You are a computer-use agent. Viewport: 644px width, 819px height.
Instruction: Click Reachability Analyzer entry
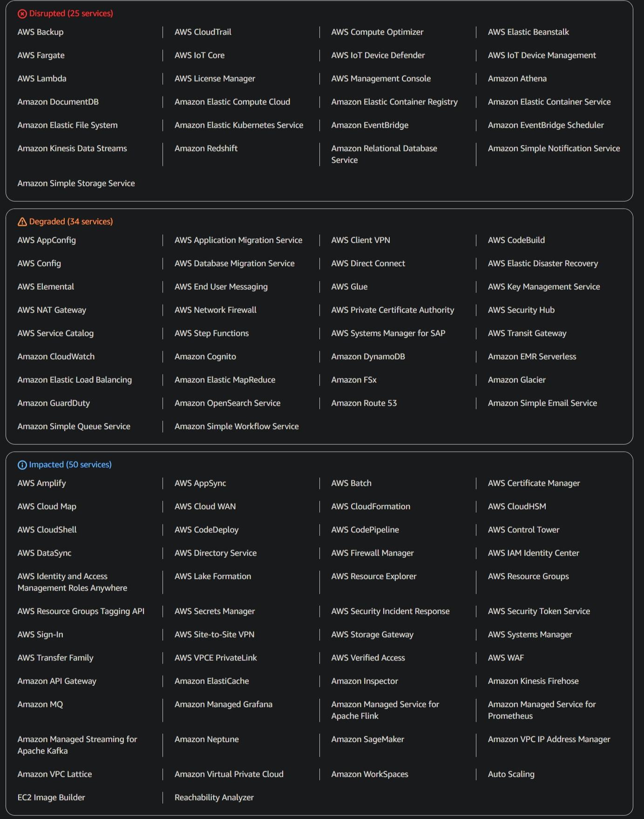[x=214, y=798]
